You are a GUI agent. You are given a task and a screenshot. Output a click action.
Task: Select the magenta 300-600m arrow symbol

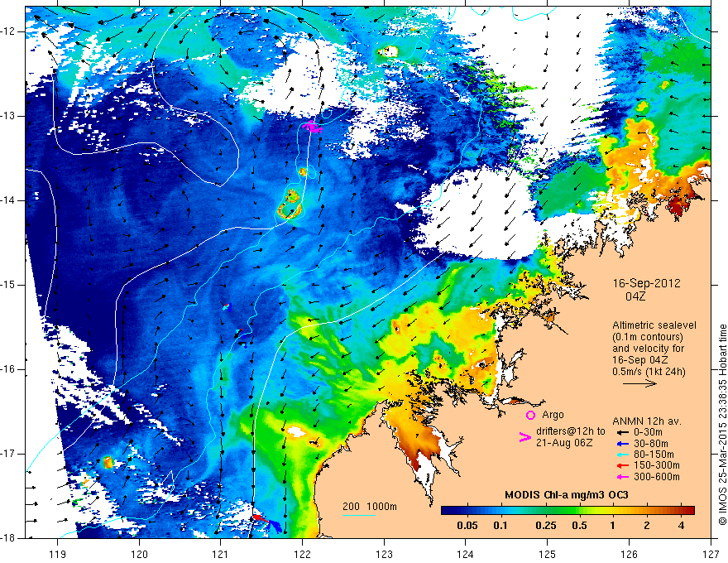pos(623,477)
